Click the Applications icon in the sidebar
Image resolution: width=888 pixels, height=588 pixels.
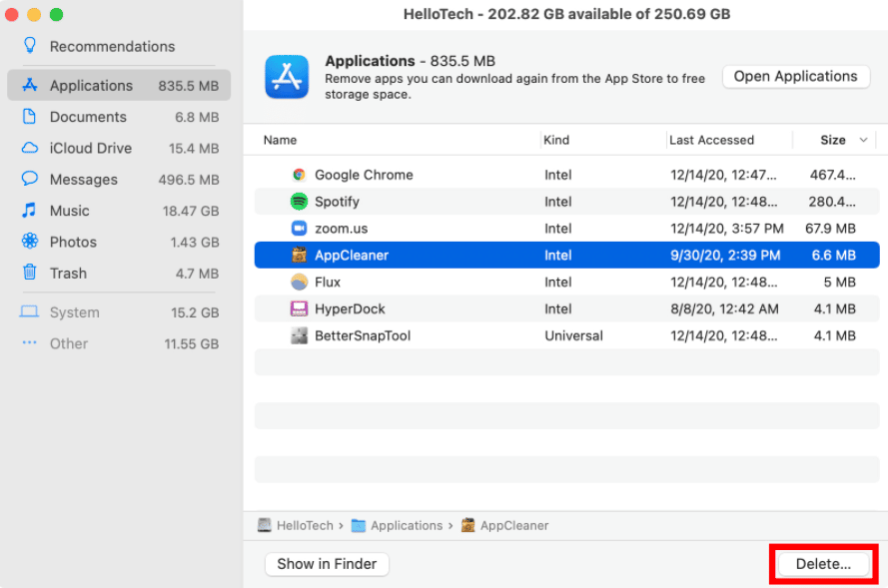click(29, 86)
